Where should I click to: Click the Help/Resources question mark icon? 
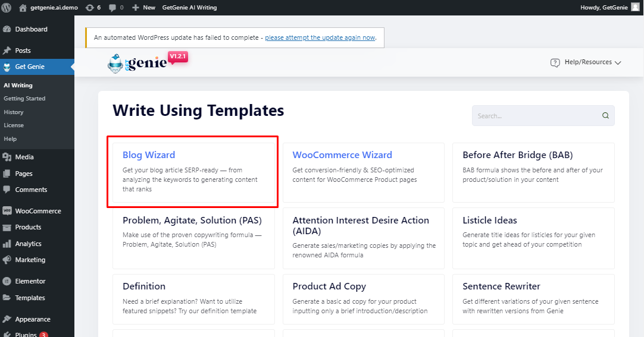pos(555,63)
